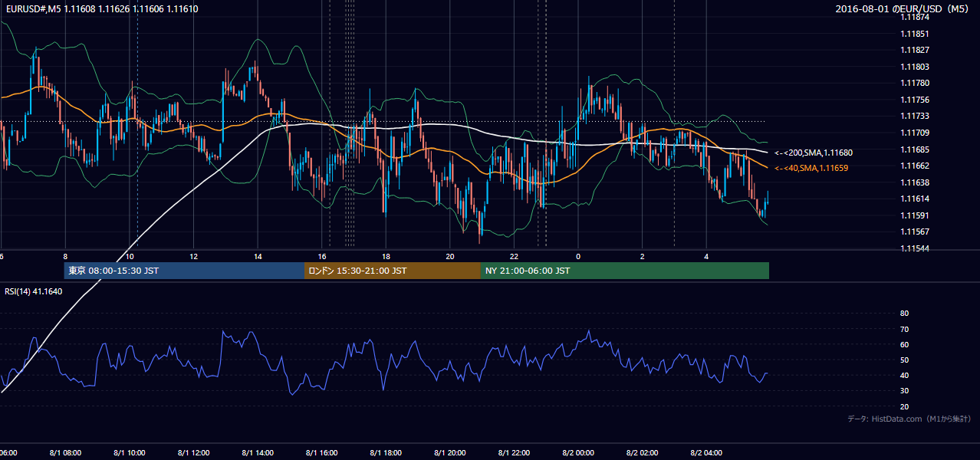
Task: Click bottom time label 8/1 12:00
Action: click(193, 453)
